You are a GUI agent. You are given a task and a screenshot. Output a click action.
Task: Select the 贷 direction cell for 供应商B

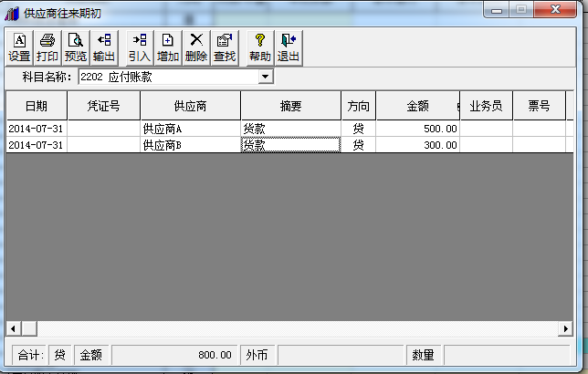(x=359, y=145)
